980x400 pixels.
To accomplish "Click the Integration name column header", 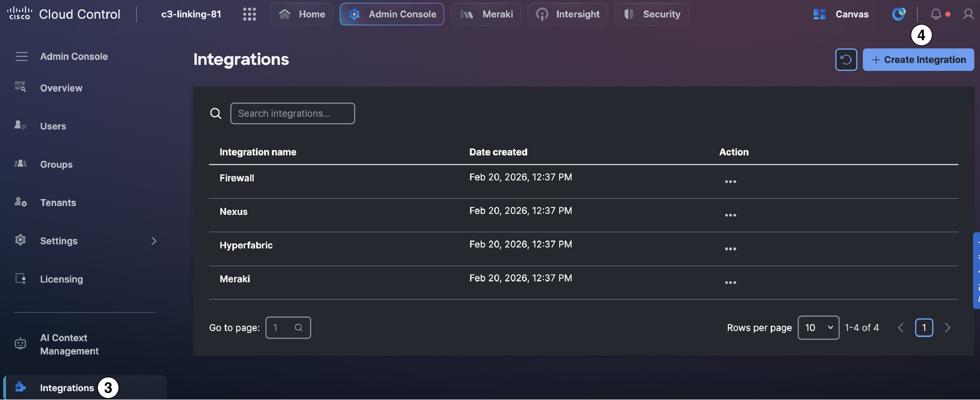I will coord(257,152).
